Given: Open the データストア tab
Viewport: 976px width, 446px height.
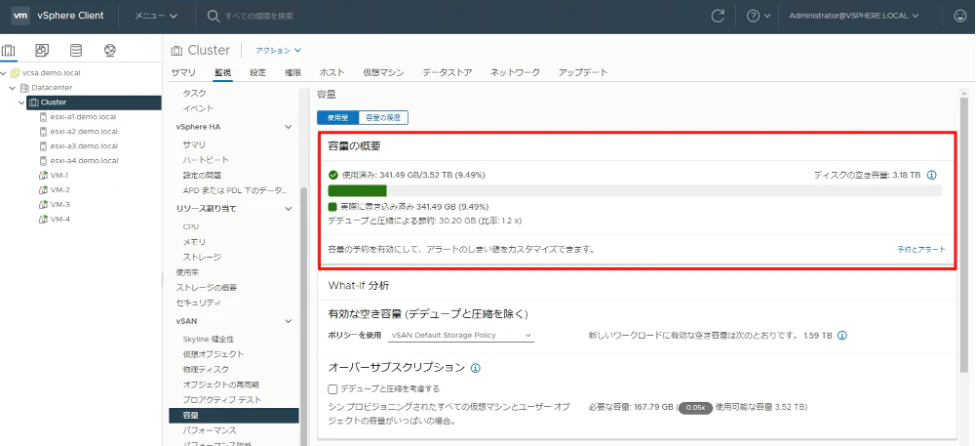Looking at the screenshot, I should pyautogui.click(x=447, y=72).
